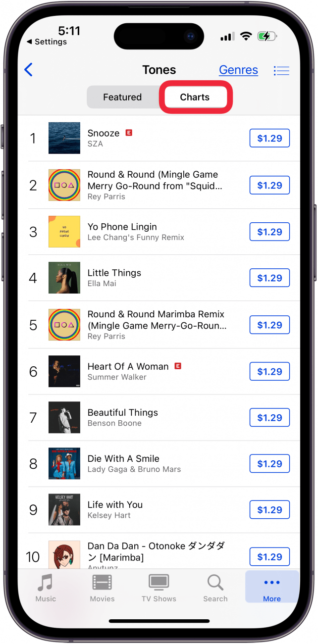This screenshot has width=318, height=644.
Task: Return to Settings via status bar
Action: pyautogui.click(x=47, y=42)
